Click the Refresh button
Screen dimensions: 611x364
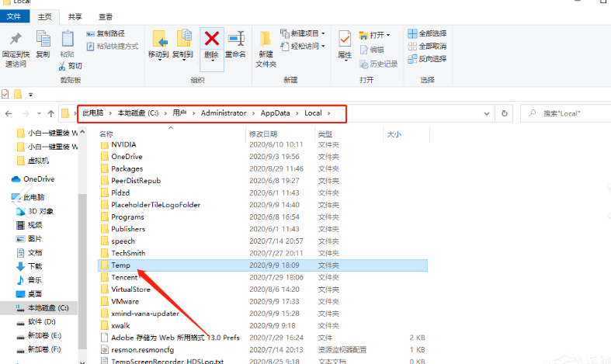click(504, 113)
